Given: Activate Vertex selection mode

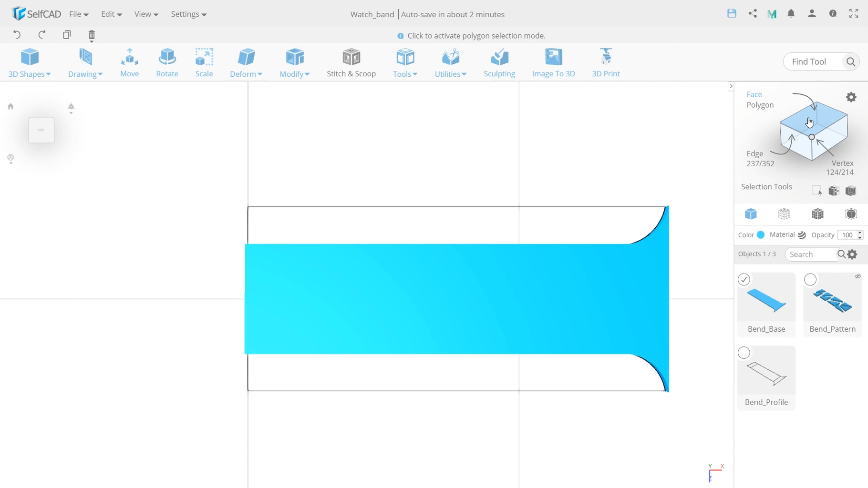Looking at the screenshot, I should click(x=840, y=167).
